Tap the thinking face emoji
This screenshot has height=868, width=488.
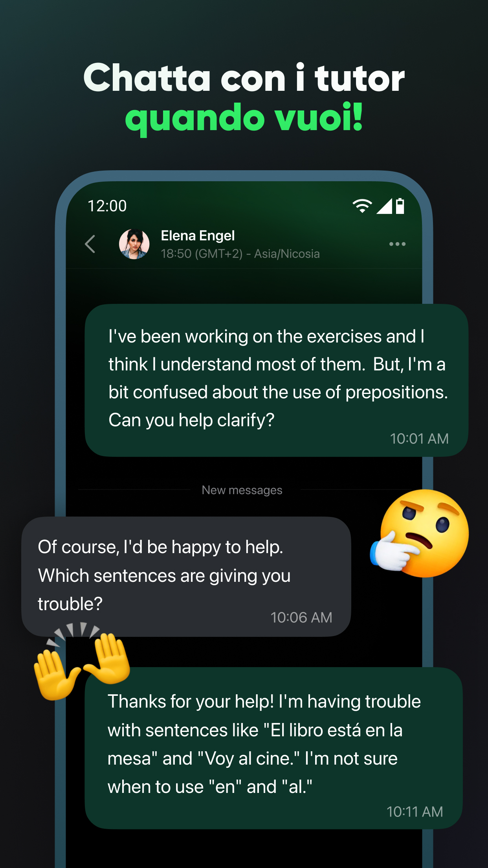420,533
